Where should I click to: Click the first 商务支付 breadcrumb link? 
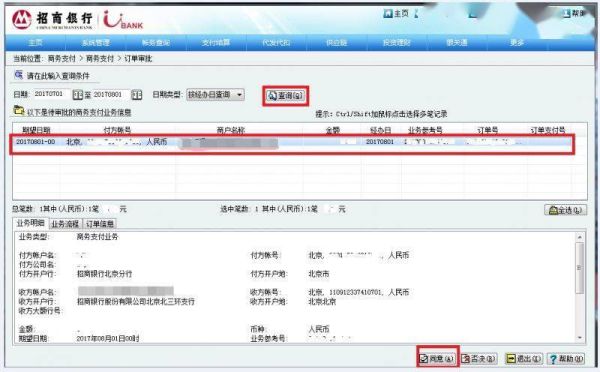click(62, 59)
